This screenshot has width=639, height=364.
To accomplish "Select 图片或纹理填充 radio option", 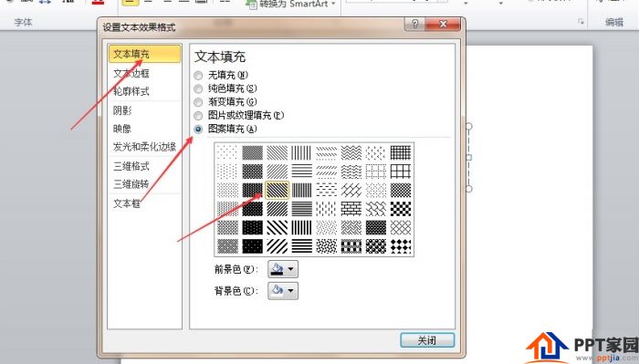I will point(198,116).
